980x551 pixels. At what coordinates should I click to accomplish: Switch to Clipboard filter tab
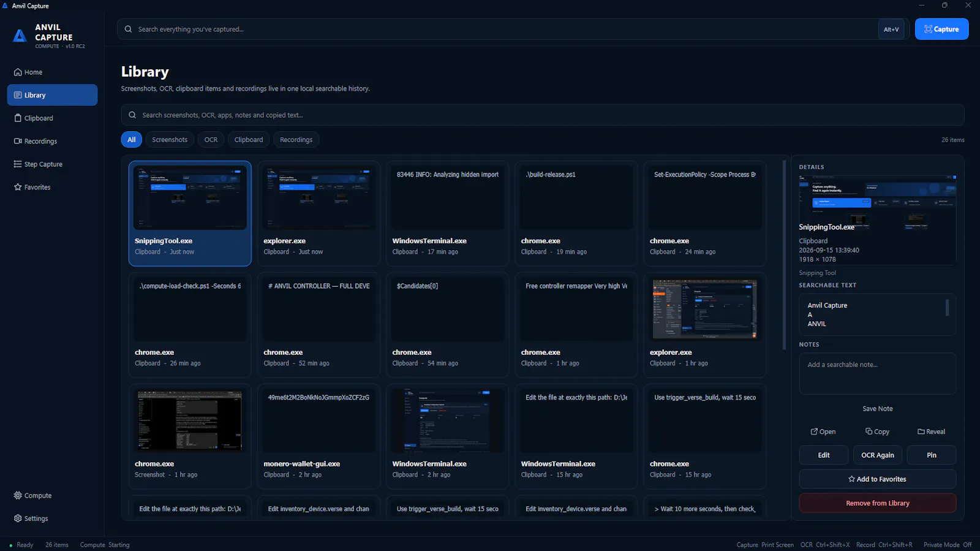[x=249, y=140]
